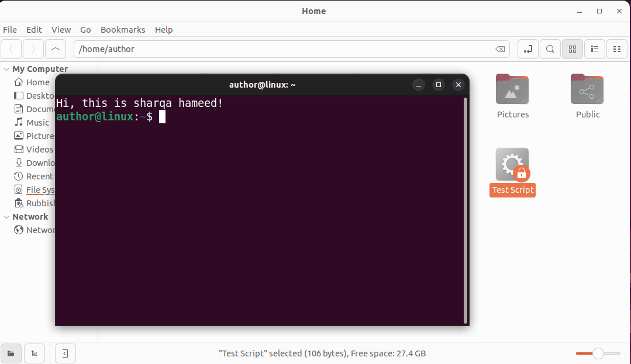
Task: Open the Bookmarks menu
Action: click(123, 30)
